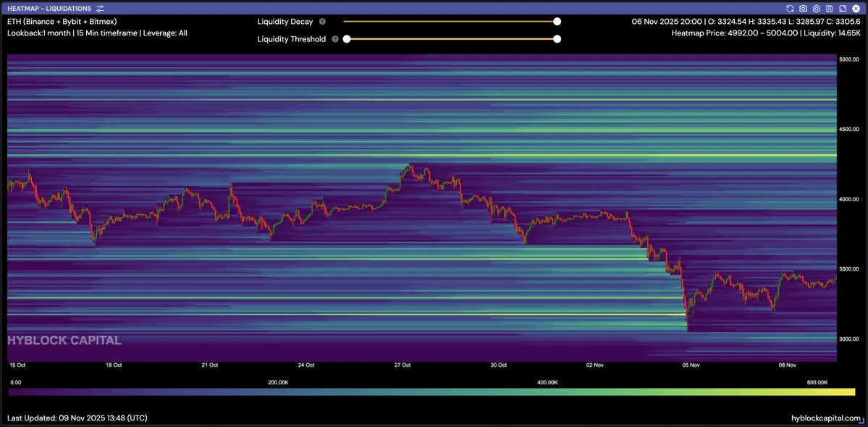The height and width of the screenshot is (427, 868).
Task: Click the hyblockcapital.com link
Action: 826,418
